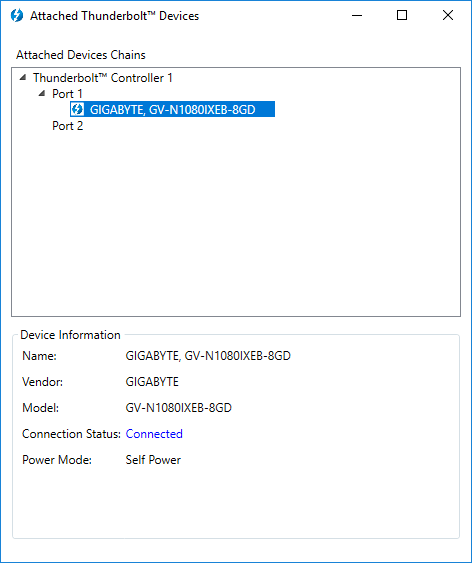Viewport: 472px width, 563px height.
Task: Click the Vendor: label
Action: [42, 382]
